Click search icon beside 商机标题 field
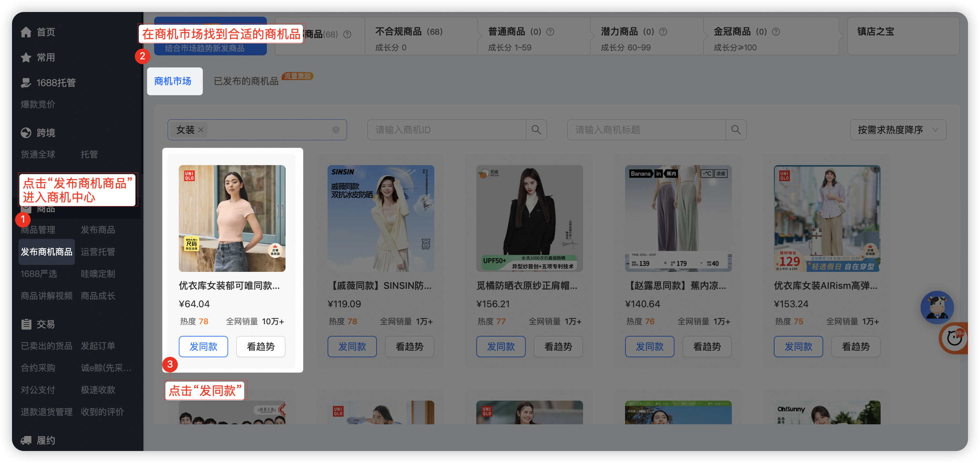Viewport: 980px width, 463px height. pos(736,130)
